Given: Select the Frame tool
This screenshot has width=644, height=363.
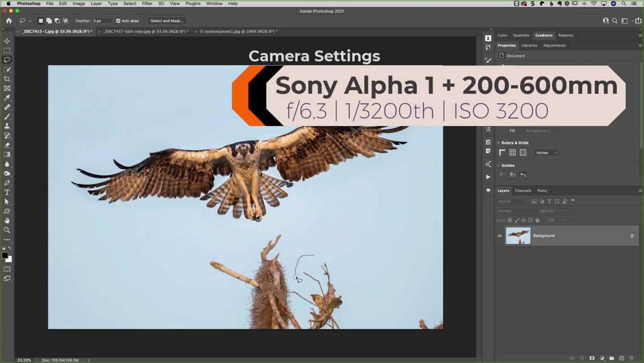Looking at the screenshot, I should coord(7,88).
